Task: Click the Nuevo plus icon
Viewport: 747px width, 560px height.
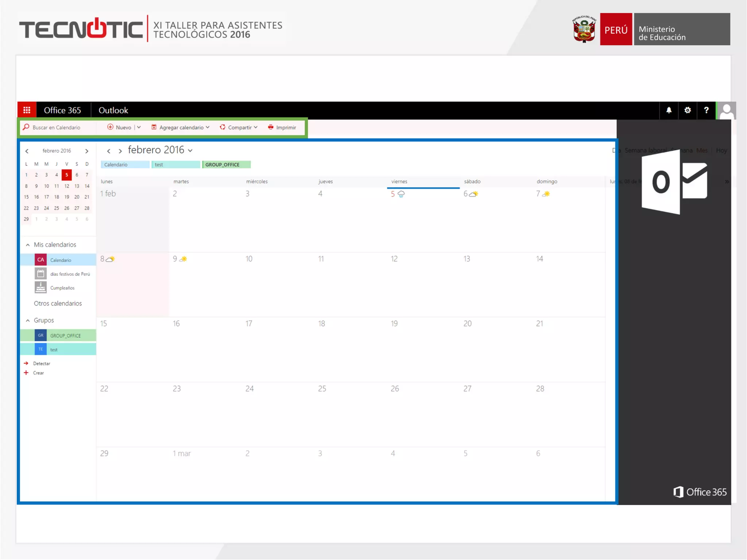Action: click(110, 127)
